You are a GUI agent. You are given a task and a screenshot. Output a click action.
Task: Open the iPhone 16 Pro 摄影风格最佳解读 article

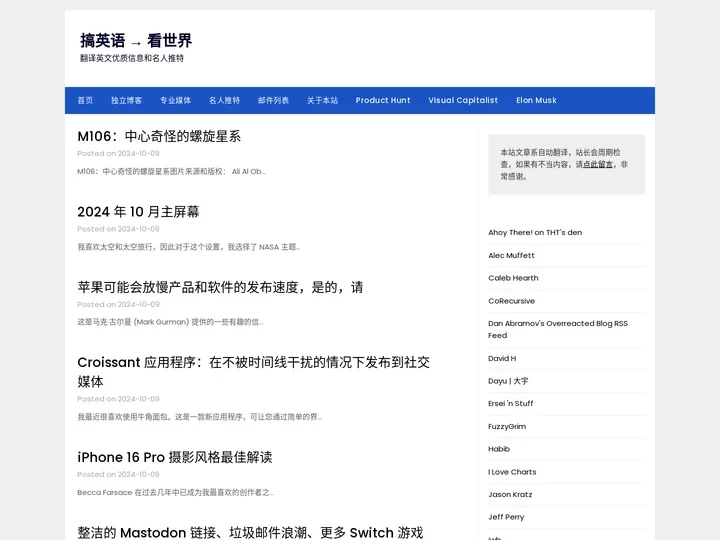[174, 457]
